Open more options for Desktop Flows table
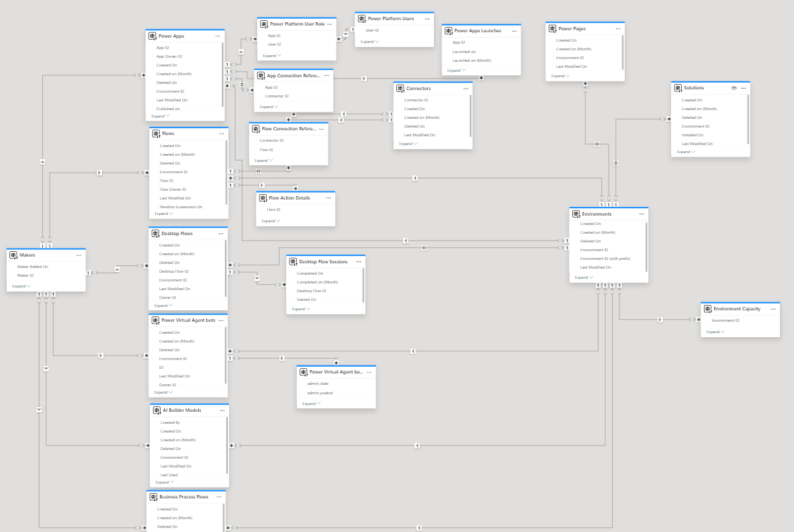The width and height of the screenshot is (794, 532). pyautogui.click(x=221, y=233)
